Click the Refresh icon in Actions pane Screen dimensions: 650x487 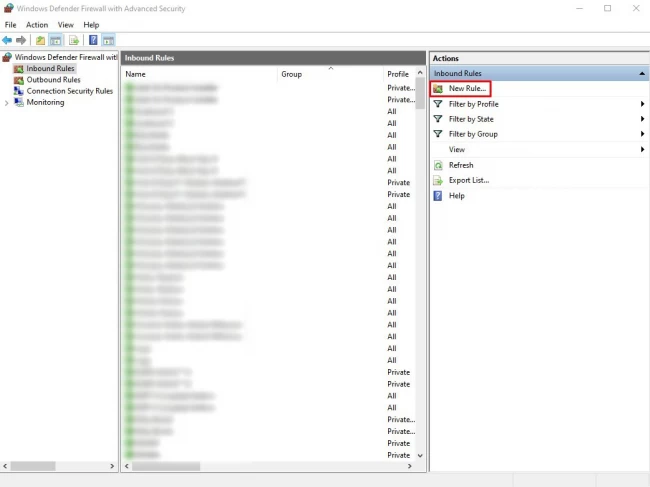(x=438, y=165)
